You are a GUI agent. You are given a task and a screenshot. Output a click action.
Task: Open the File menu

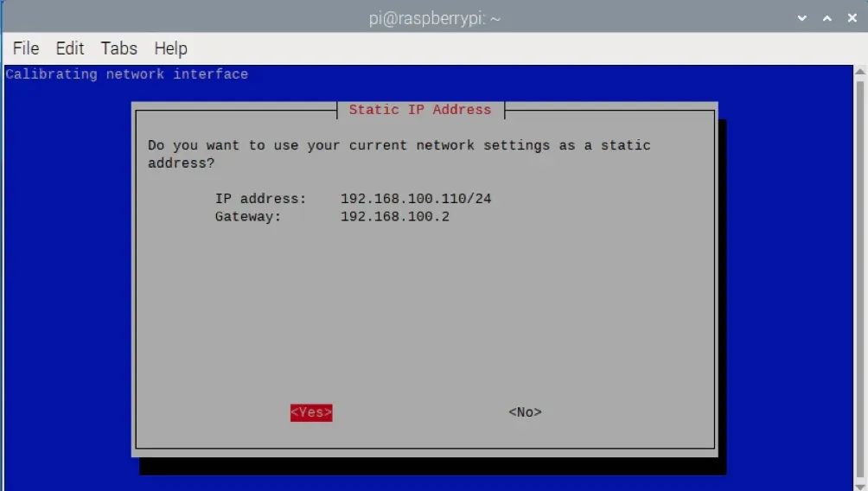(26, 48)
